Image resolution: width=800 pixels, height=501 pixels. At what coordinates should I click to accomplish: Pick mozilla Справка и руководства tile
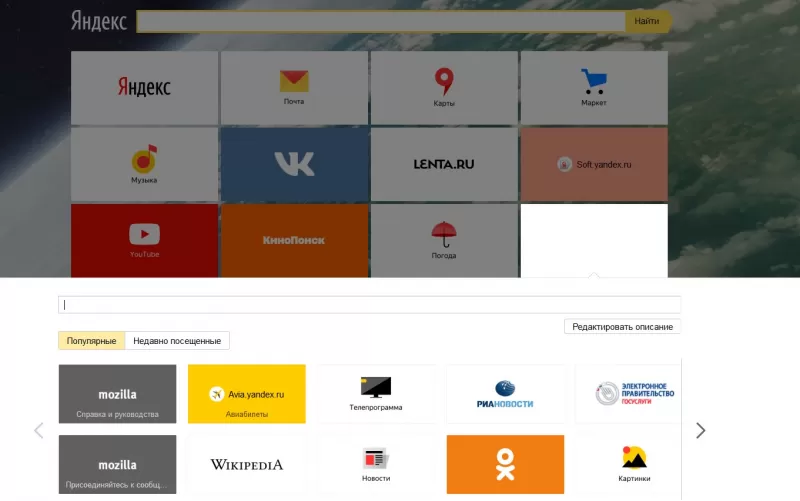[x=117, y=394]
